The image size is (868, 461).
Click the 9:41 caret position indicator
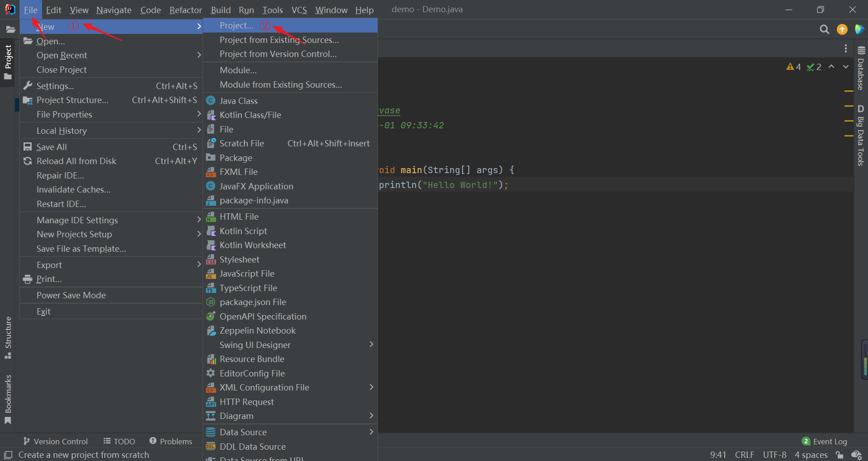click(718, 455)
